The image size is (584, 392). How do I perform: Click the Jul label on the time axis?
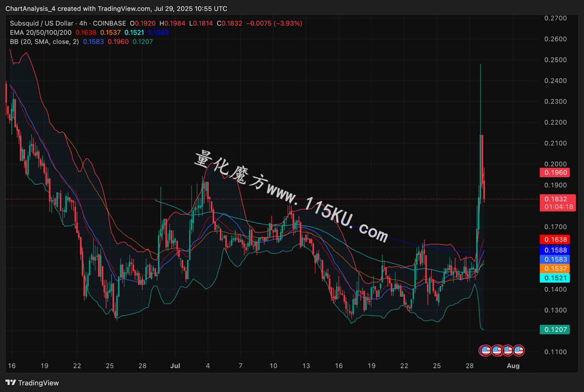coord(175,366)
